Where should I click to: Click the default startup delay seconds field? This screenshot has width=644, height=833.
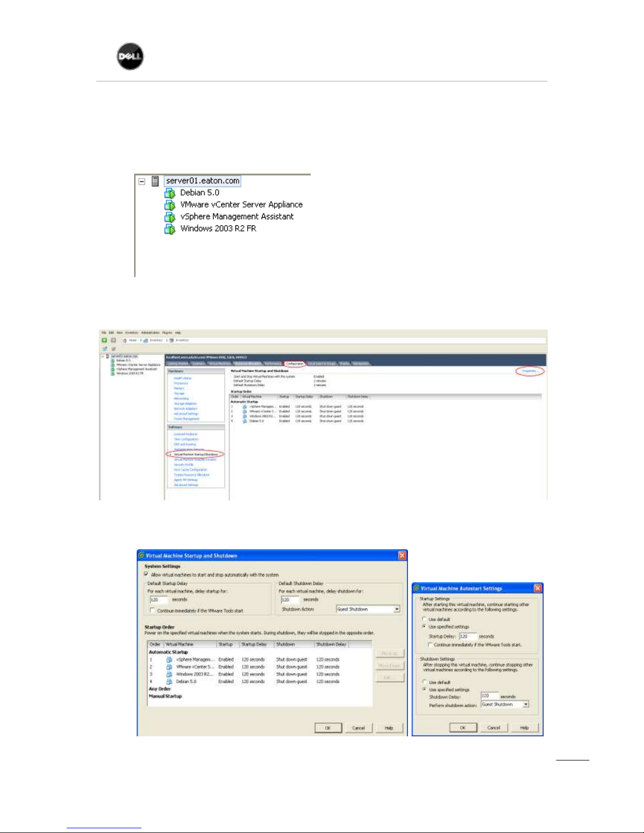[159, 600]
